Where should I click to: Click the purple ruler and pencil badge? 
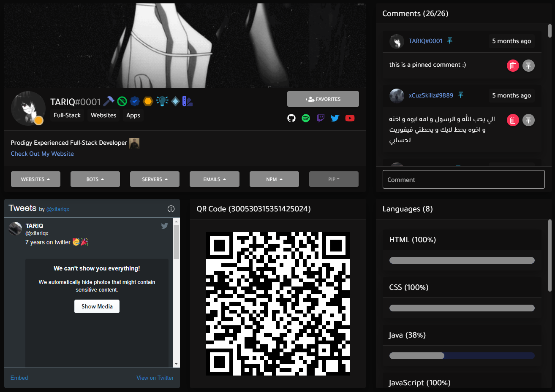pos(188,101)
